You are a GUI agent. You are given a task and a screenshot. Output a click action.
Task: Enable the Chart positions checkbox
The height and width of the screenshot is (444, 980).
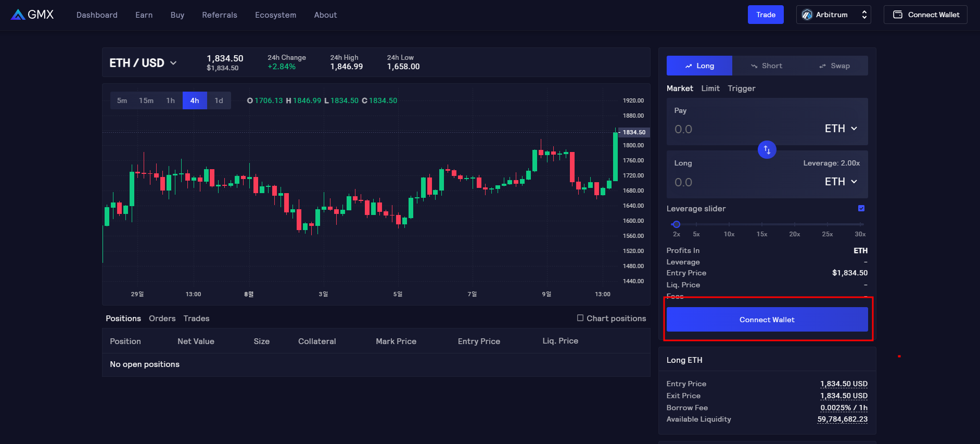tap(580, 318)
